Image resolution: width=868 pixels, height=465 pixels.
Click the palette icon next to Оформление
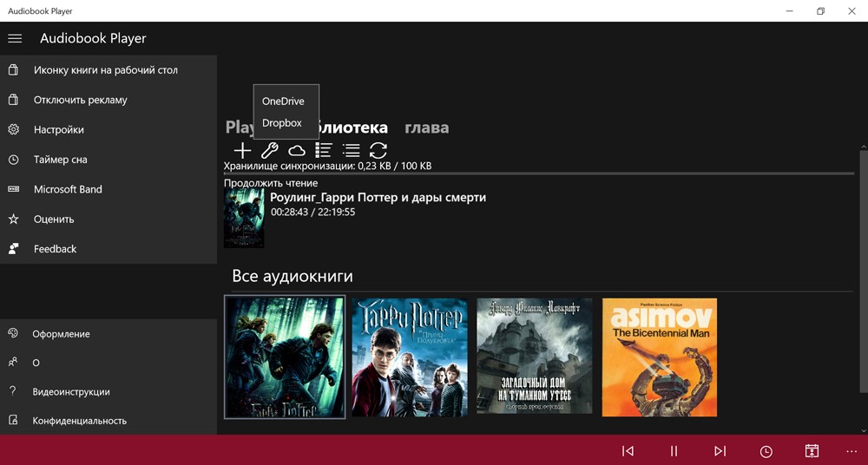[13, 333]
